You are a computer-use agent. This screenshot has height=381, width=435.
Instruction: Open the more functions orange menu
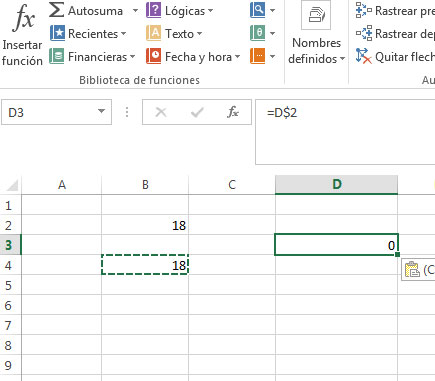[x=262, y=56]
